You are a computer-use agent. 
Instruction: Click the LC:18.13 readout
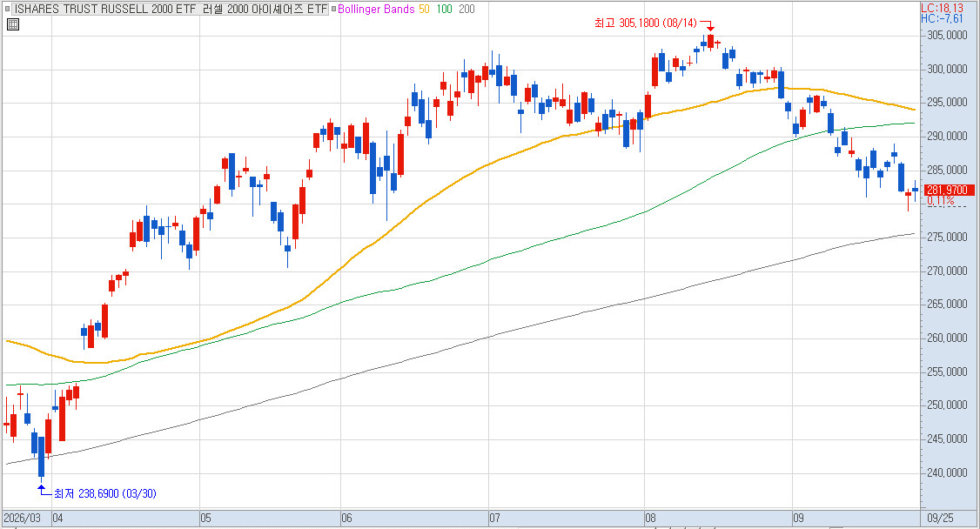coord(942,8)
